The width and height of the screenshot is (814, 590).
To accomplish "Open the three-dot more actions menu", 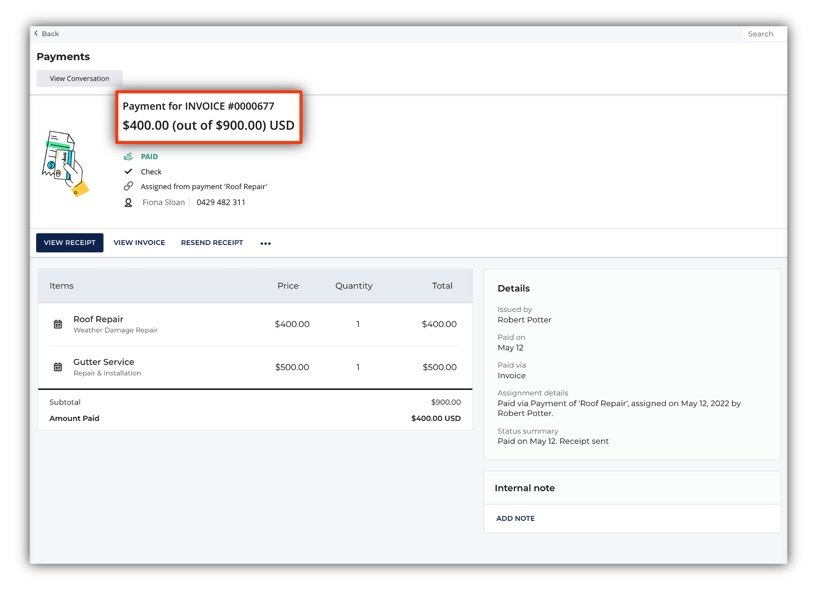I will (x=265, y=243).
